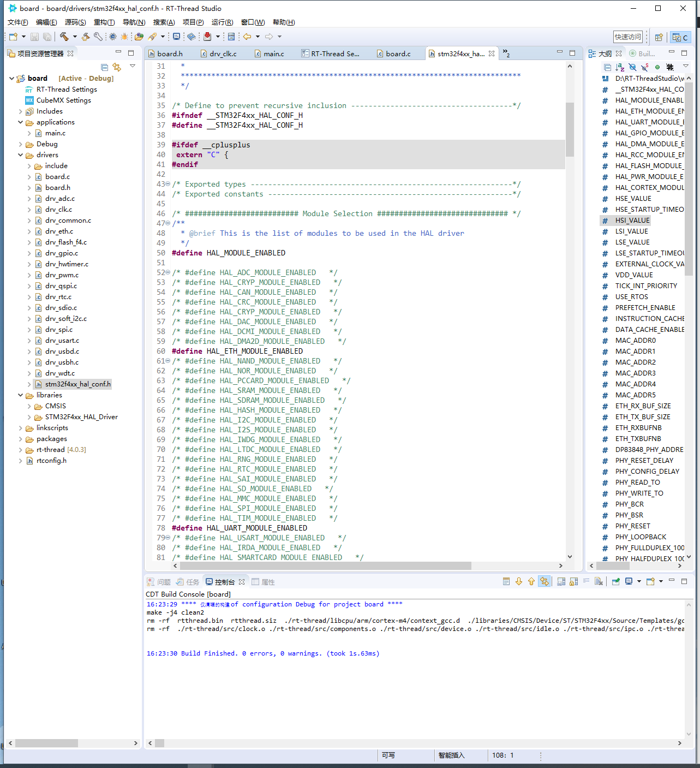The height and width of the screenshot is (768, 700).
Task: Close the stm32f4xx_hal_conf.h tab
Action: point(492,53)
